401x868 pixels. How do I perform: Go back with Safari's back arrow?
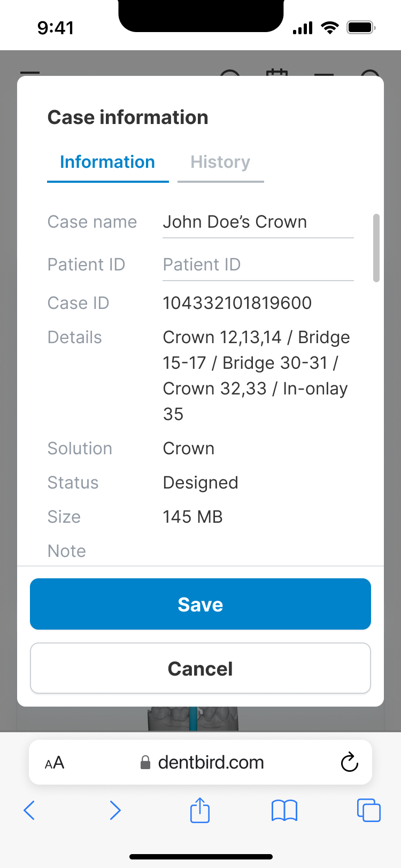pos(29,810)
